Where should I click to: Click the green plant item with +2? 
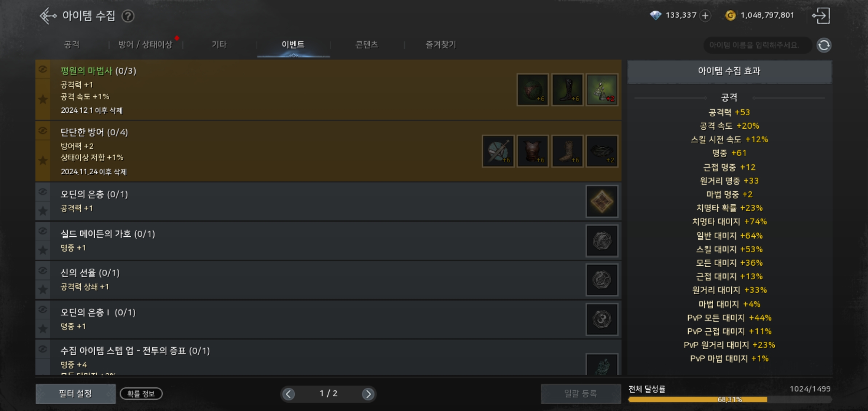(x=602, y=90)
